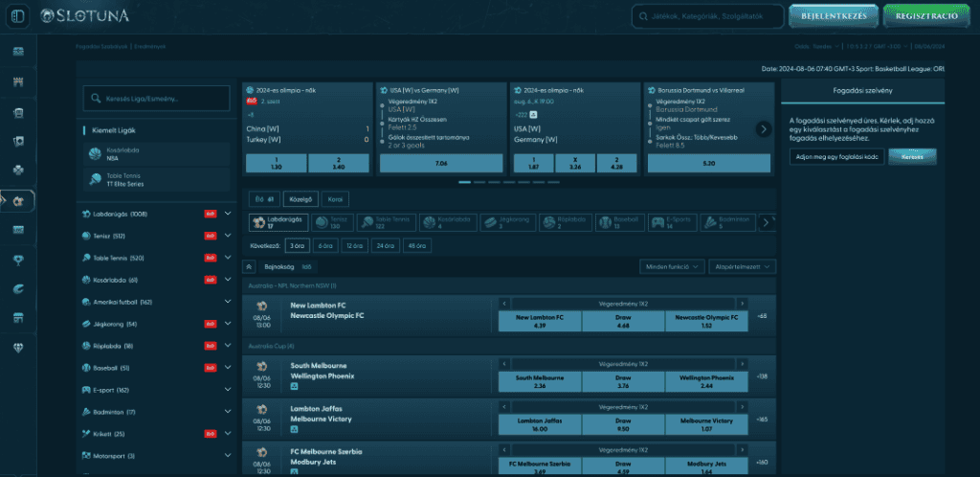This screenshot has width=980, height=477.
Task: Choose the 3 óra time filter
Action: tap(299, 245)
